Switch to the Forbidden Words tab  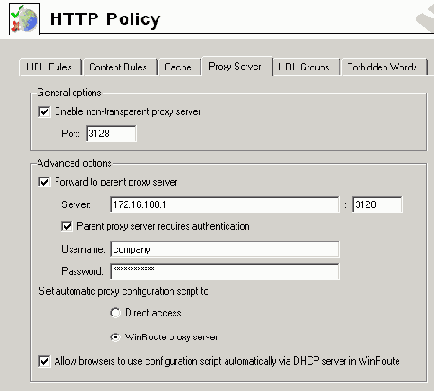(384, 67)
